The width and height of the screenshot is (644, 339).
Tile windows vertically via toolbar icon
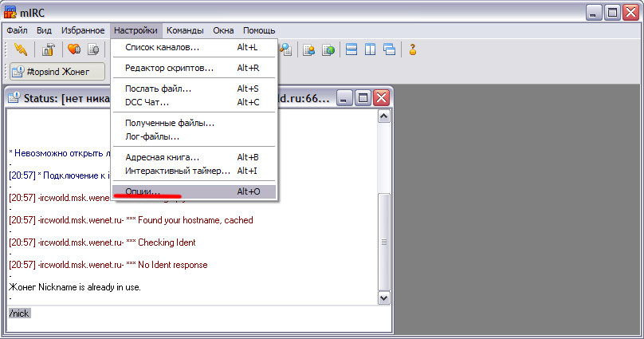pyautogui.click(x=370, y=49)
